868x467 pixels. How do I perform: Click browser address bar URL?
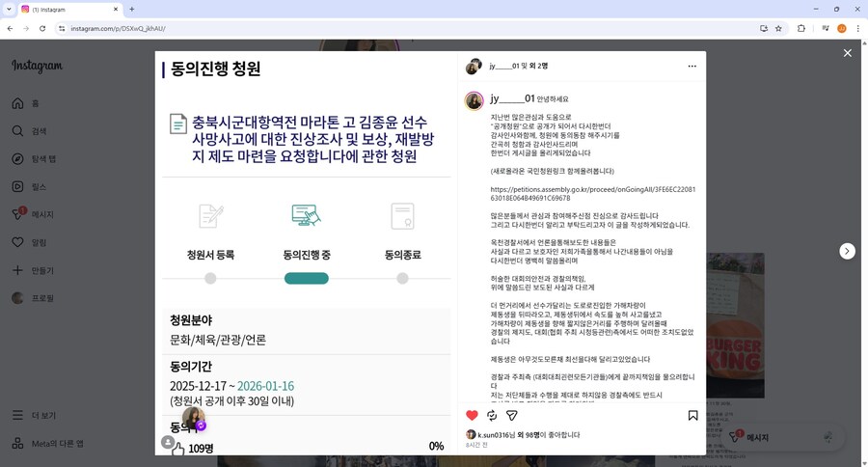point(118,28)
